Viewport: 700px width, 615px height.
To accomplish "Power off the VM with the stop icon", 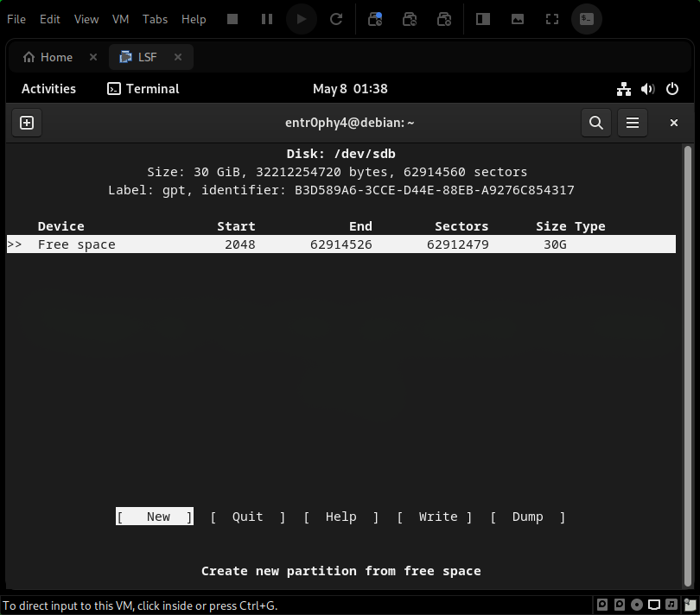I will (x=232, y=18).
